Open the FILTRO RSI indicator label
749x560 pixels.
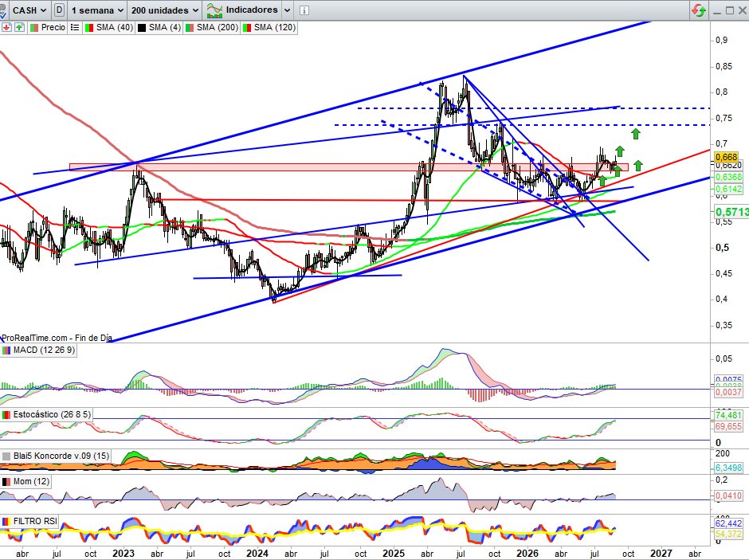point(35,521)
